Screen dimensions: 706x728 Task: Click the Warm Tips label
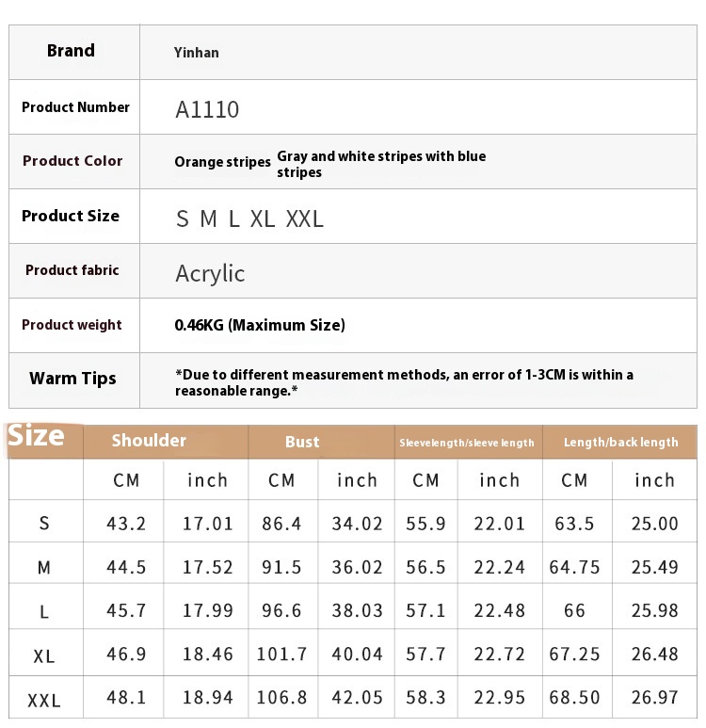click(x=72, y=379)
